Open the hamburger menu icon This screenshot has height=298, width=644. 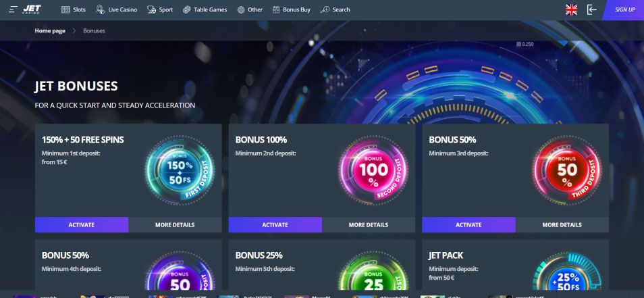pyautogui.click(x=14, y=9)
